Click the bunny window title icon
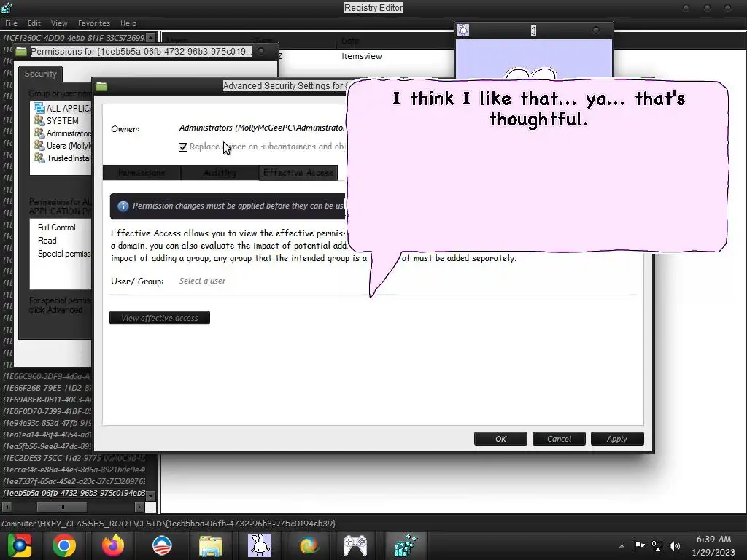 pos(463,30)
